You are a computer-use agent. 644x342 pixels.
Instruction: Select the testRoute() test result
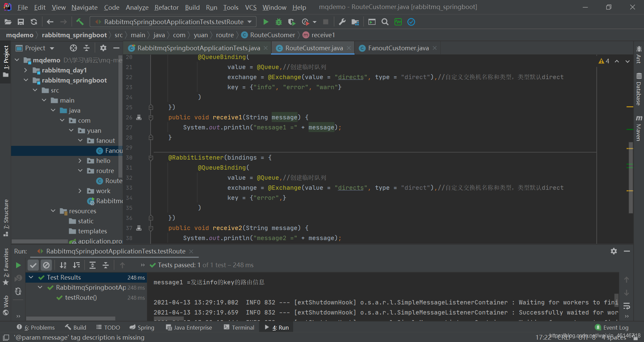tap(81, 297)
